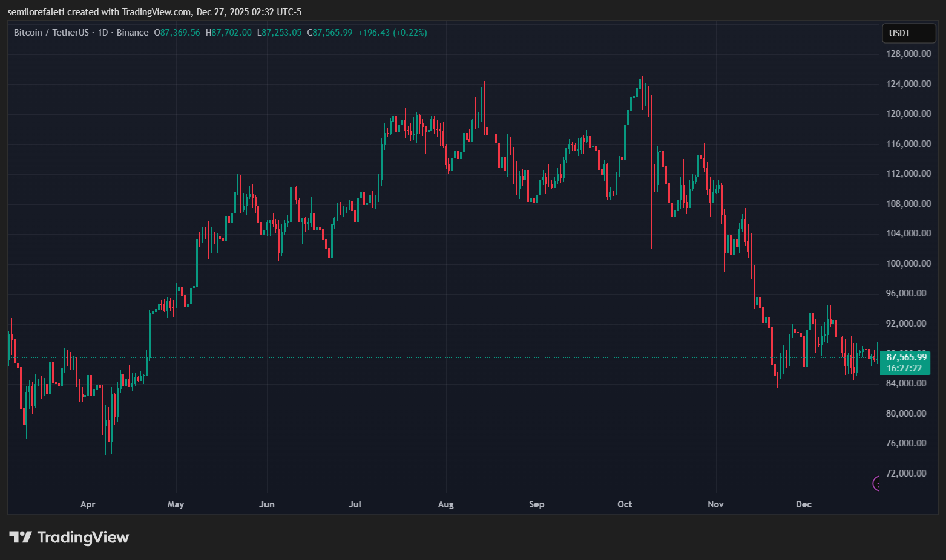This screenshot has width=946, height=560.
Task: Click the countdown timer under last price
Action: (904, 368)
